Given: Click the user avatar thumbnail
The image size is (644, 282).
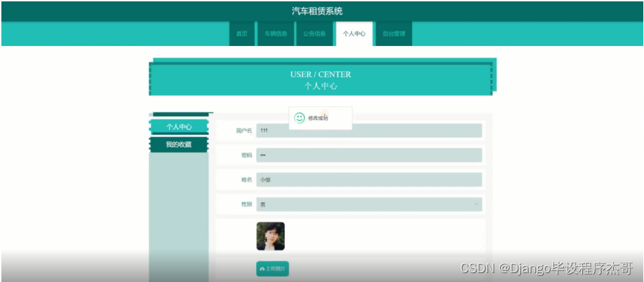Looking at the screenshot, I should [271, 237].
